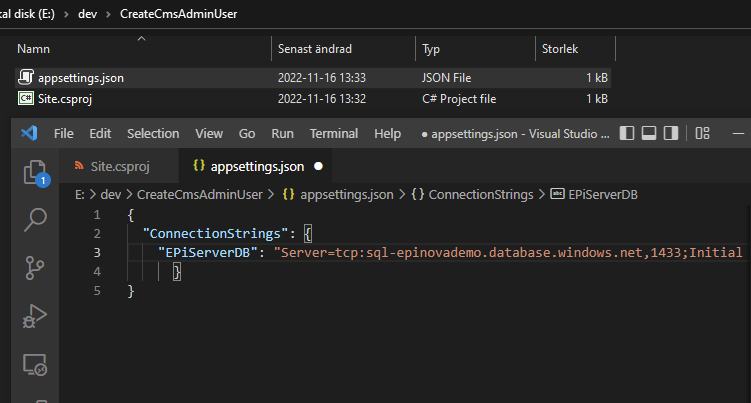The height and width of the screenshot is (403, 751).
Task: Sort files by the Senast ändrad column
Action: [315, 49]
